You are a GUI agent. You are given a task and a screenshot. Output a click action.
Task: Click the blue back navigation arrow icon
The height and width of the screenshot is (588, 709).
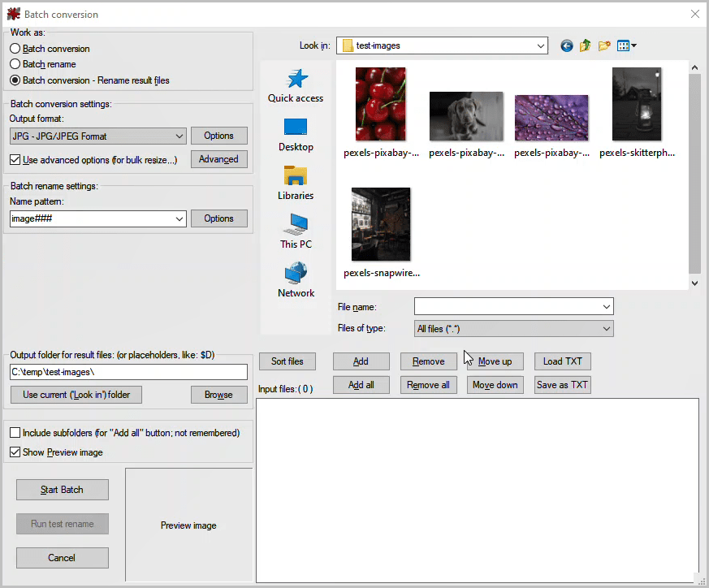pyautogui.click(x=567, y=46)
